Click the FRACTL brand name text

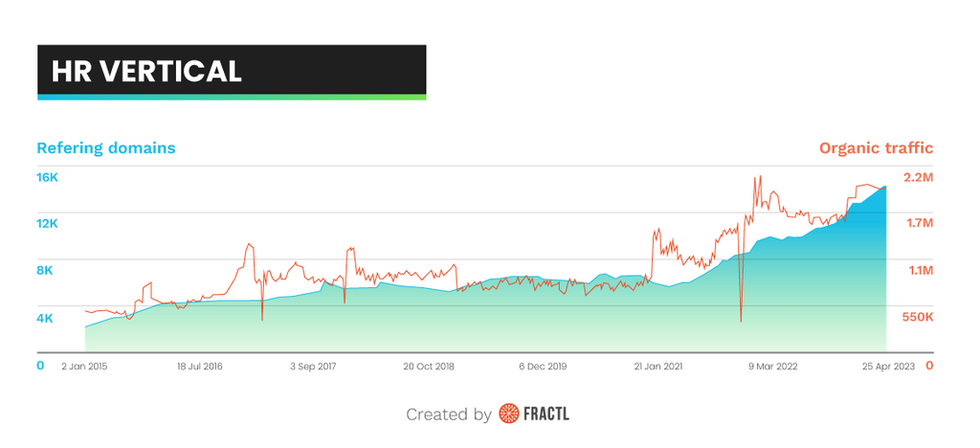coord(546,414)
